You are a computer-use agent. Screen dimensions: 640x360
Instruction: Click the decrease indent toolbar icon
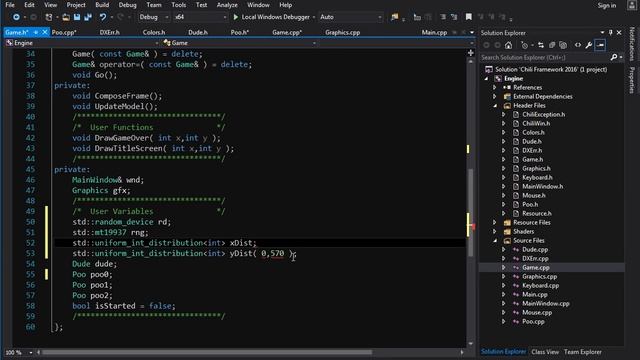click(x=443, y=17)
